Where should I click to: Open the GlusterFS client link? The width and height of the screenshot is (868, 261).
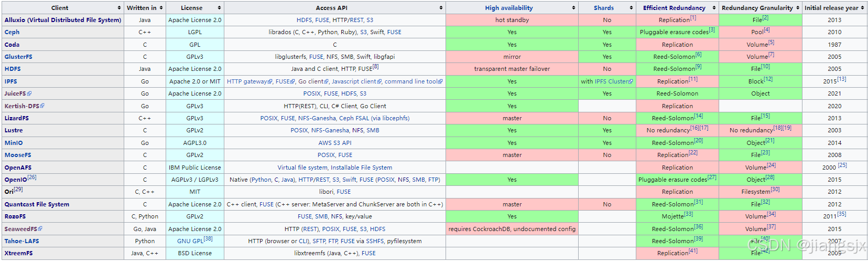(18, 57)
